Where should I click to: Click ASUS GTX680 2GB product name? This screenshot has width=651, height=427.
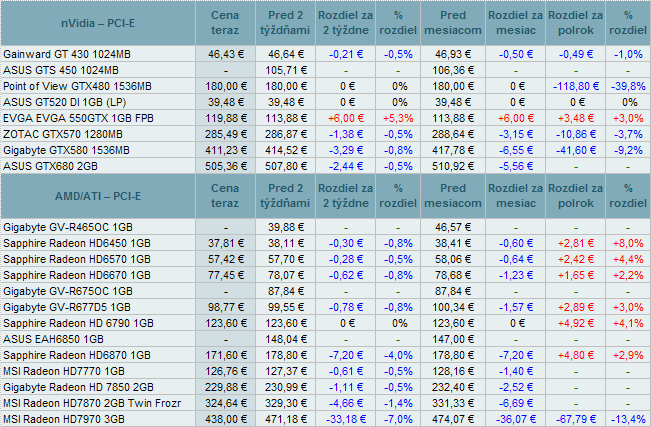[50, 166]
